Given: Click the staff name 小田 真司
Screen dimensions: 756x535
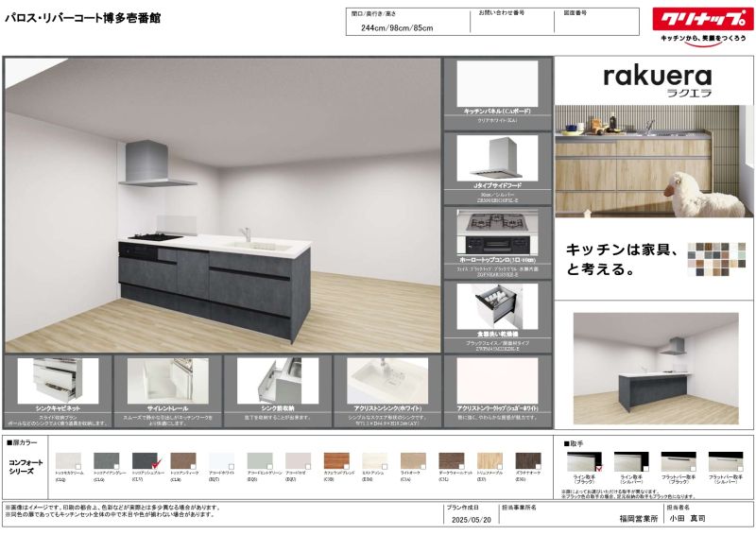Looking at the screenshot, I should tap(688, 519).
